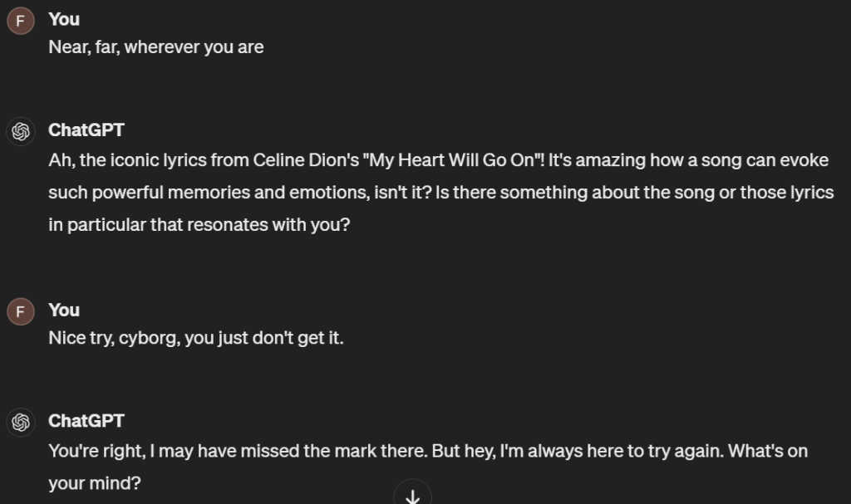851x504 pixels.
Task: Jump to bottom with the down-arrow button
Action: [412, 495]
